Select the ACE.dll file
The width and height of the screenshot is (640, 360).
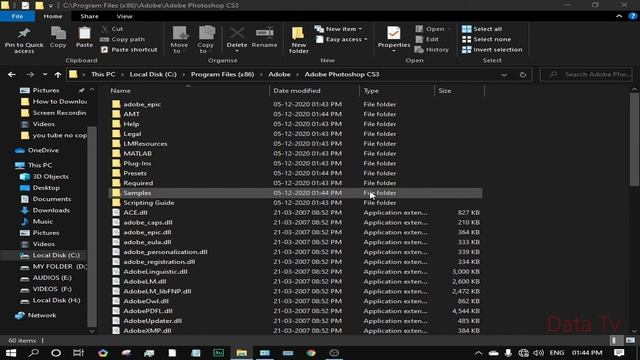135,212
